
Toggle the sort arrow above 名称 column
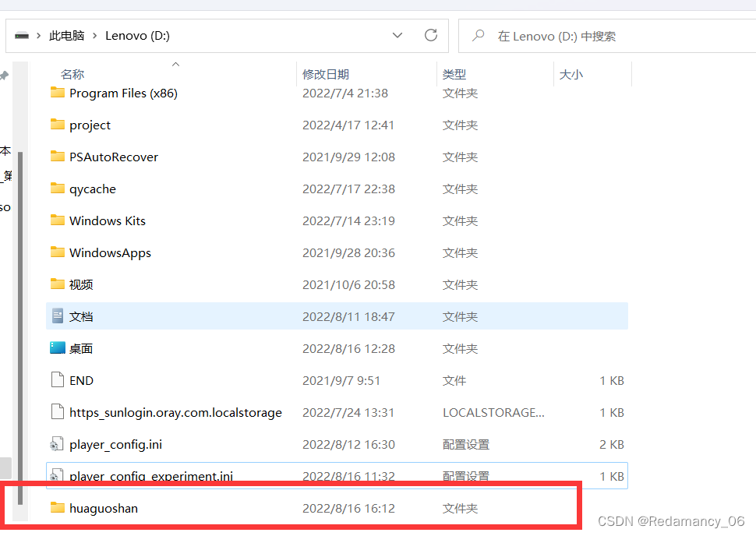coord(175,64)
